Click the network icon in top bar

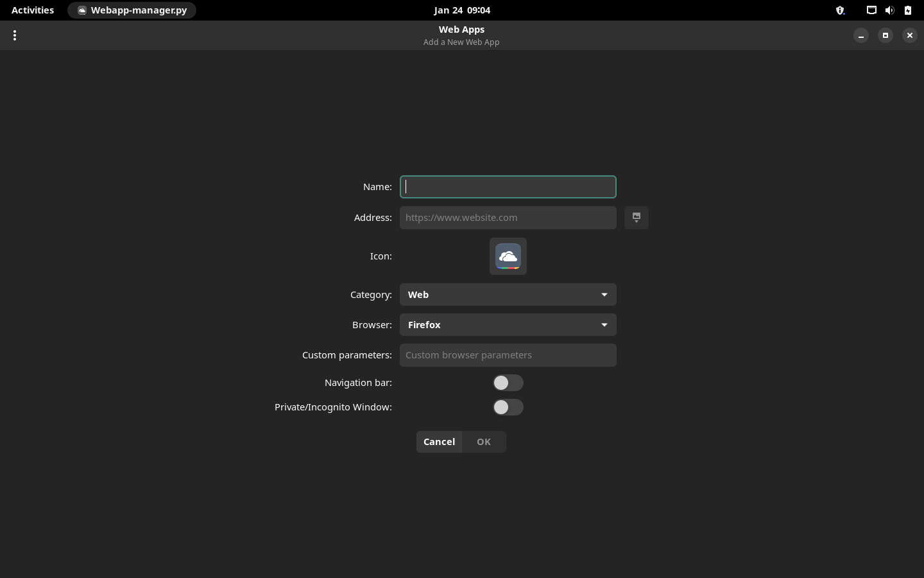[x=871, y=10]
